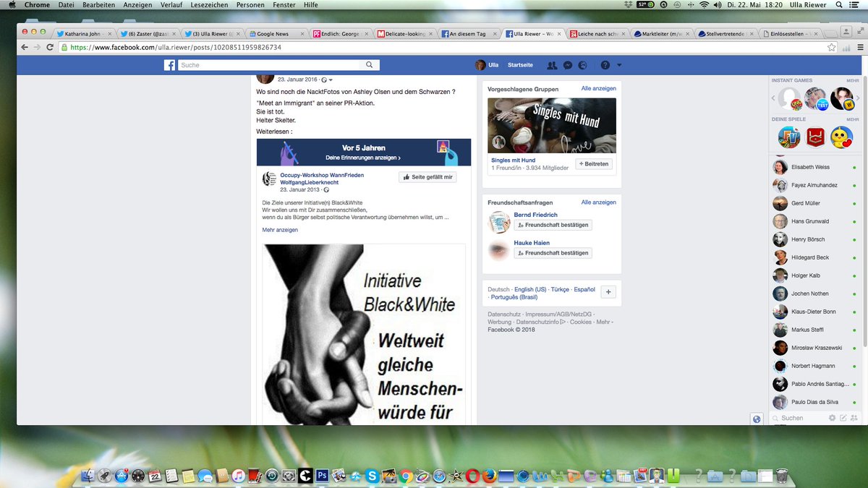The height and width of the screenshot is (488, 868).
Task: Add language with plus button
Action: 608,292
